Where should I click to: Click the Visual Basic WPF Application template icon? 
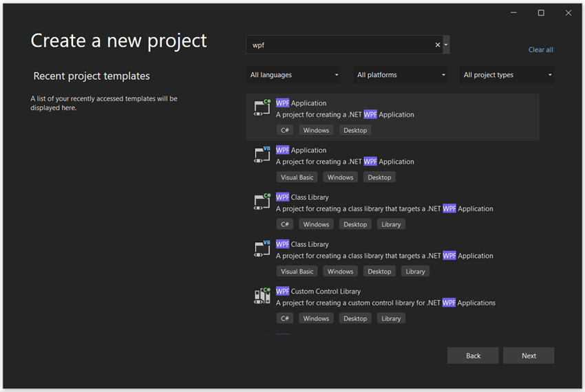pos(262,155)
